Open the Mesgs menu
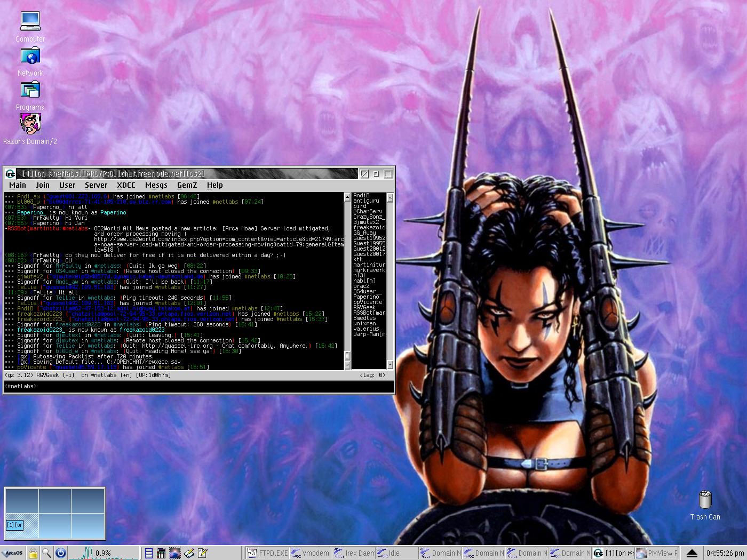 click(x=156, y=185)
